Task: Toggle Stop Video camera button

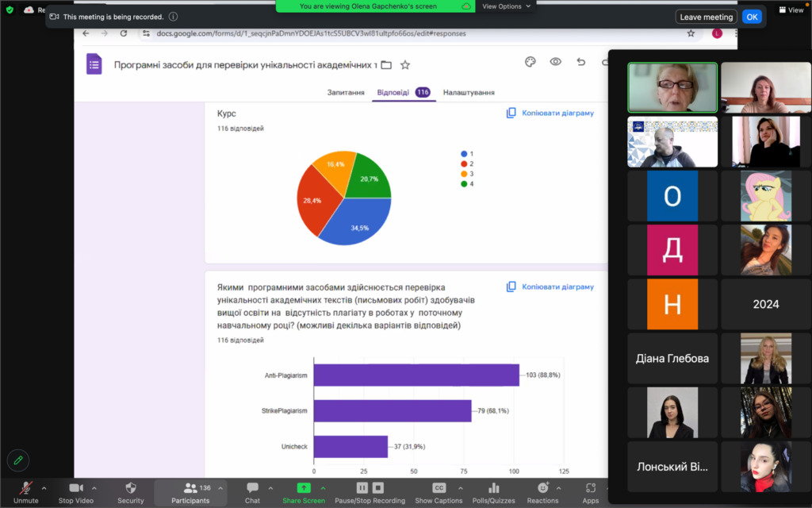Action: [76, 492]
